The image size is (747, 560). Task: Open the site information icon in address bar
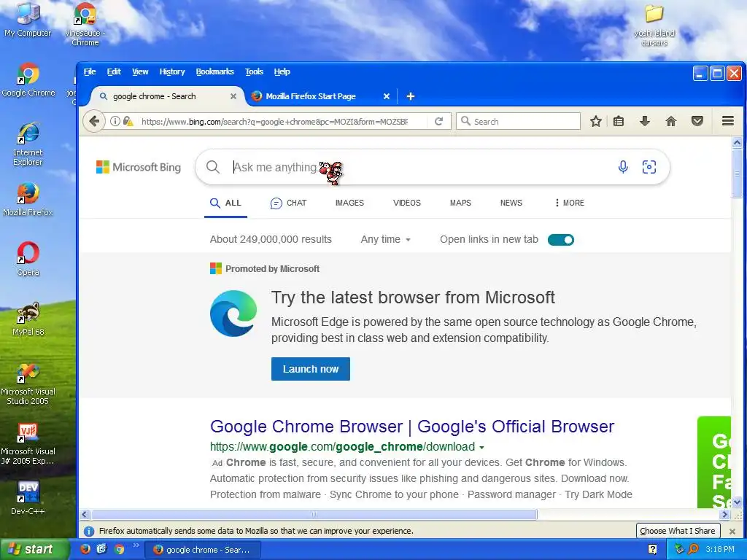(x=115, y=122)
